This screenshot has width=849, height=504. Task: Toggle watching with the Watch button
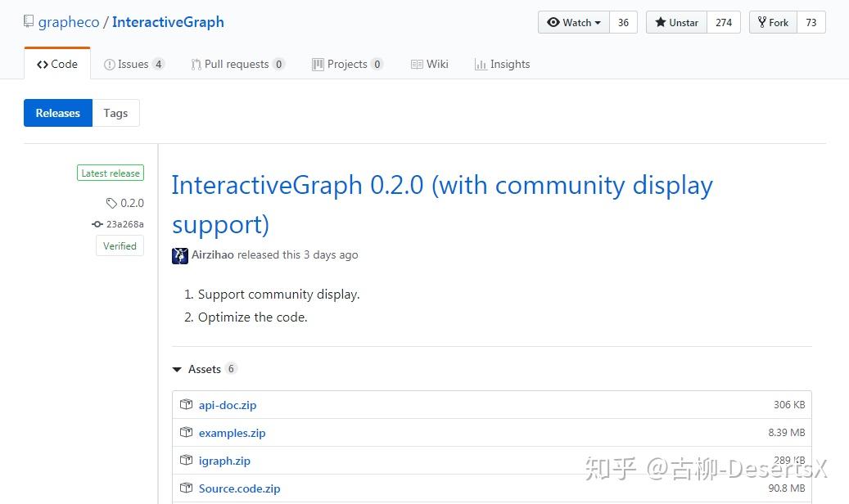574,22
